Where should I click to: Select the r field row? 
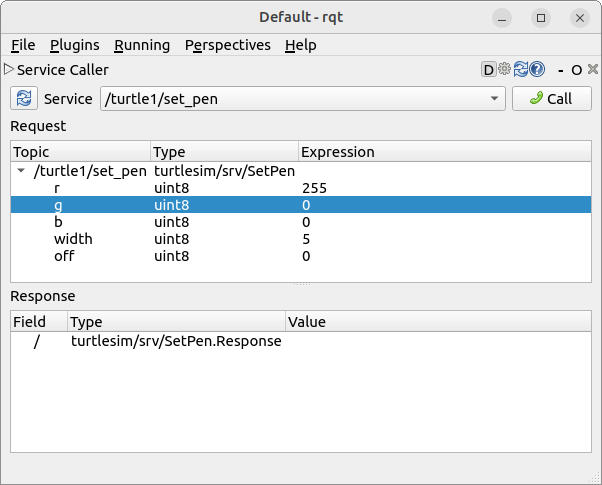(x=57, y=188)
